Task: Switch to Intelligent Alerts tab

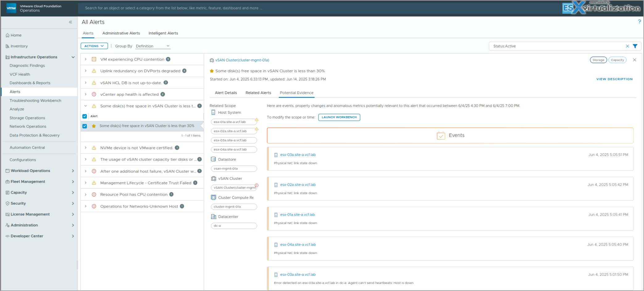Action: (163, 33)
